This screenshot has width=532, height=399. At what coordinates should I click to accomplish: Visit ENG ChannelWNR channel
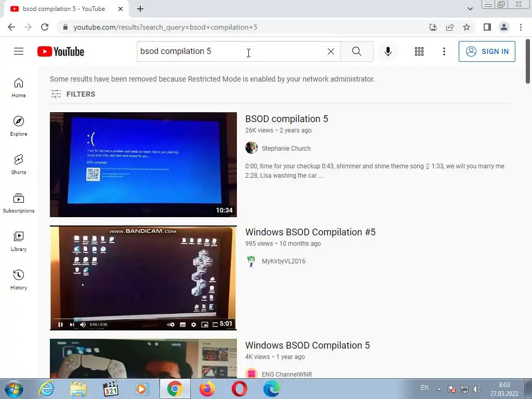pos(287,374)
